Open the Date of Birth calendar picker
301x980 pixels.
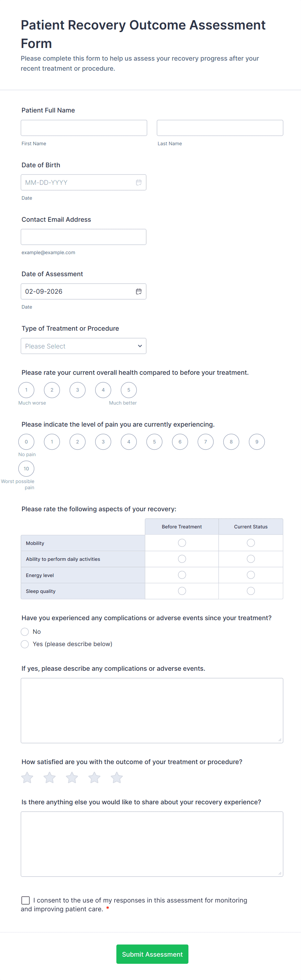pos(139,183)
